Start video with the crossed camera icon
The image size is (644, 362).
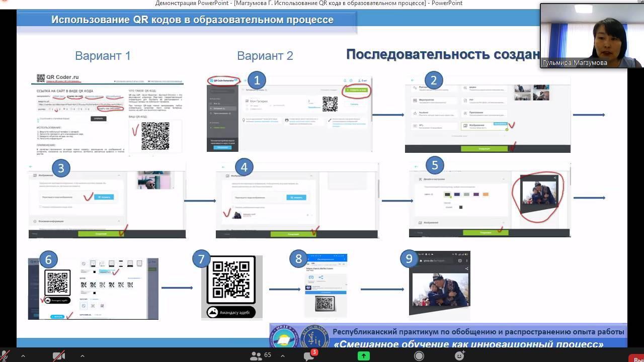(59, 356)
